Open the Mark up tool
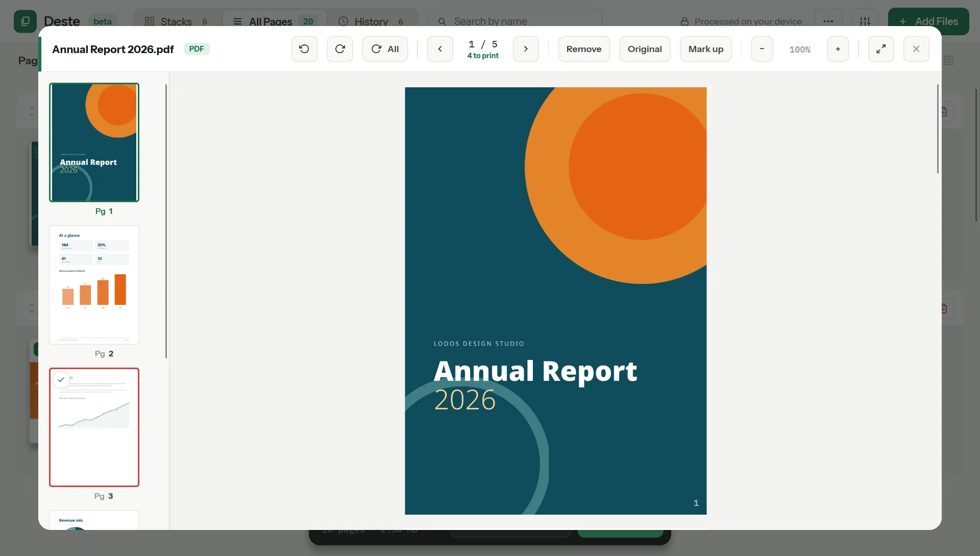The width and height of the screenshot is (980, 556). 705,49
